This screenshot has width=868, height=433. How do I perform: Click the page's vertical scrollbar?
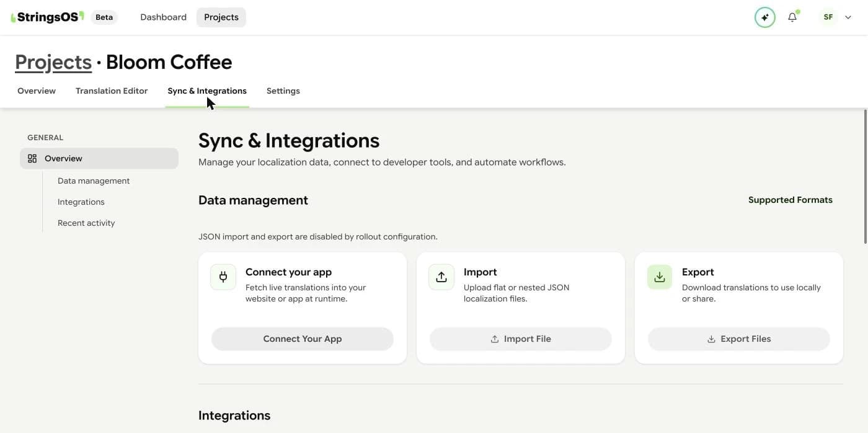click(866, 177)
